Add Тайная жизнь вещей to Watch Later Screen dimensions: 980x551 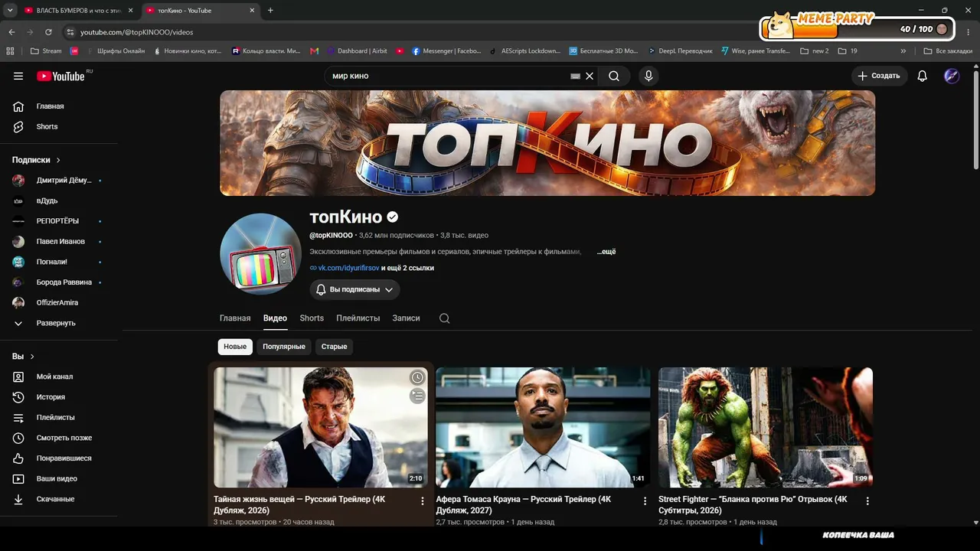[x=416, y=377]
